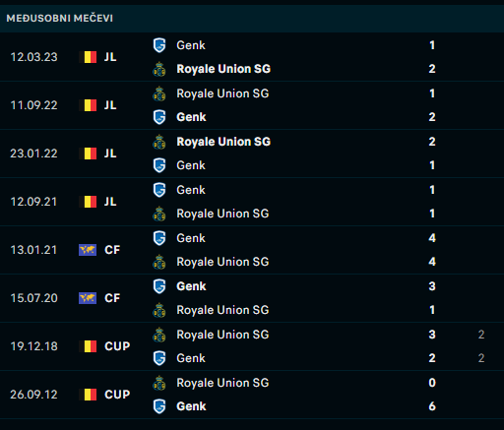Click Genk crest in the 26.09.12 cup match

(159, 406)
